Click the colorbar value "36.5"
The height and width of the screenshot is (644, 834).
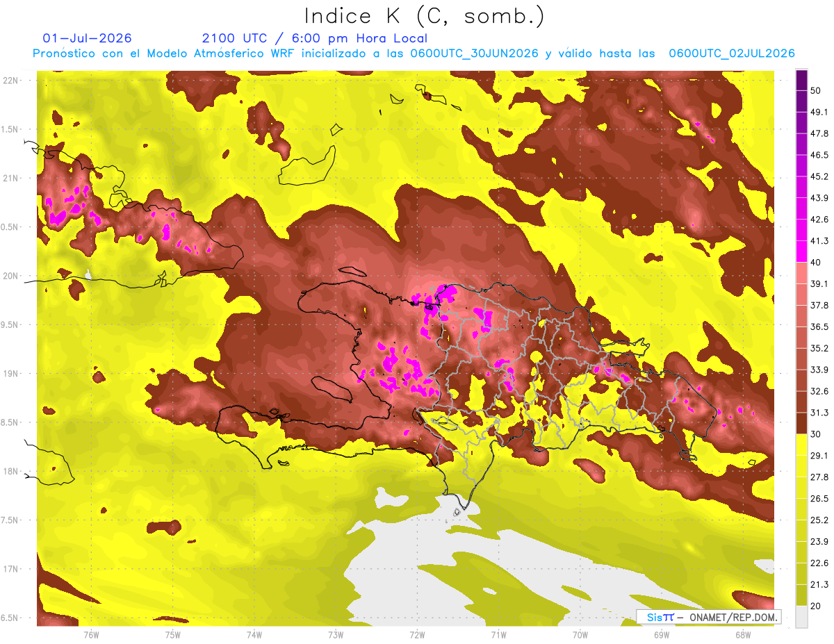820,327
